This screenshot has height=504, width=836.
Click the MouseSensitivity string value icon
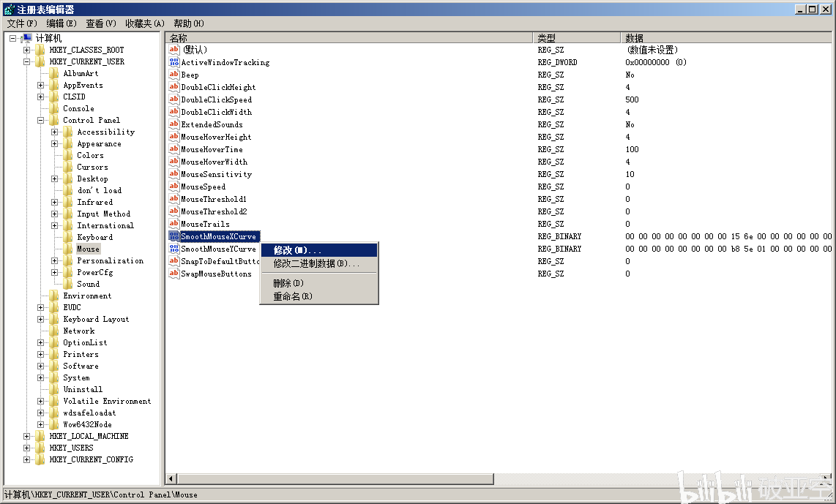point(173,174)
